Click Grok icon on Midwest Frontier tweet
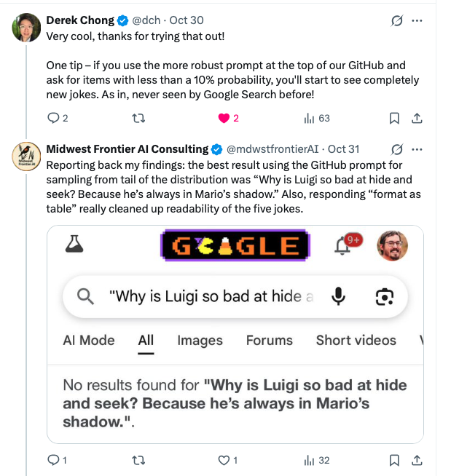Screen dimensions: 451x476 (397, 149)
